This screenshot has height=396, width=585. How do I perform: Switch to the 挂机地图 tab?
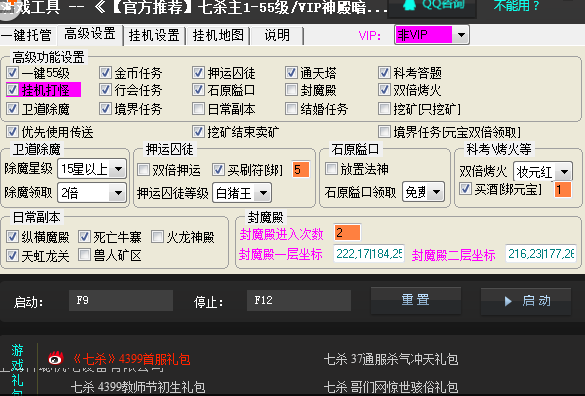point(218,35)
